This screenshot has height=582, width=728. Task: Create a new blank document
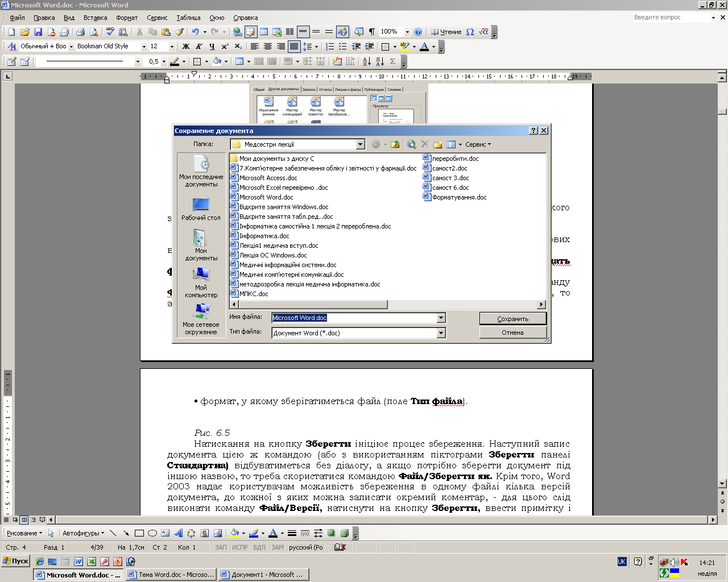pos(11,32)
